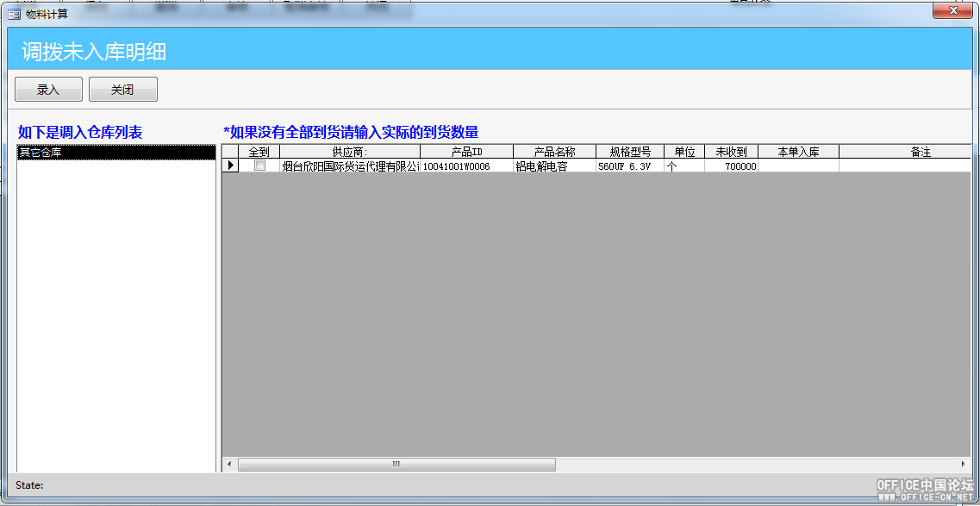
Task: Click the 未收到 quantity cell 700000
Action: pyautogui.click(x=731, y=166)
